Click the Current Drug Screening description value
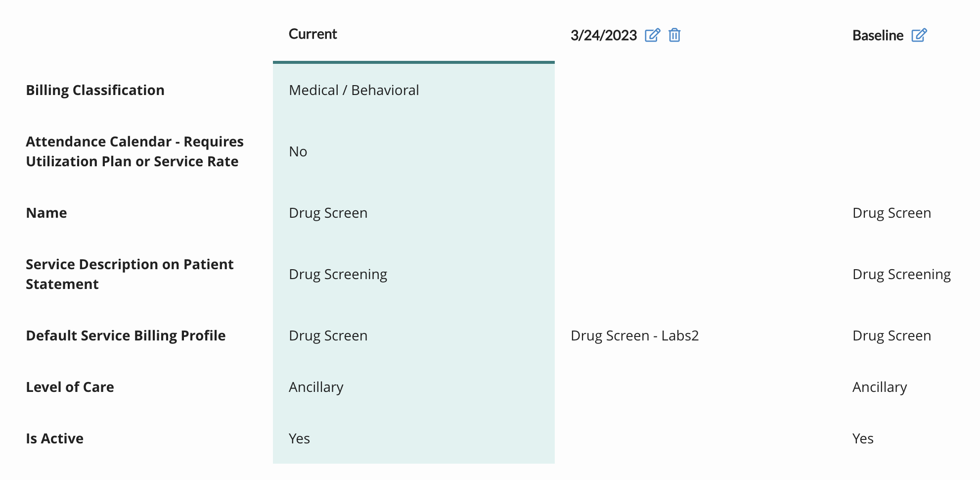Image resolution: width=980 pixels, height=480 pixels. point(338,274)
